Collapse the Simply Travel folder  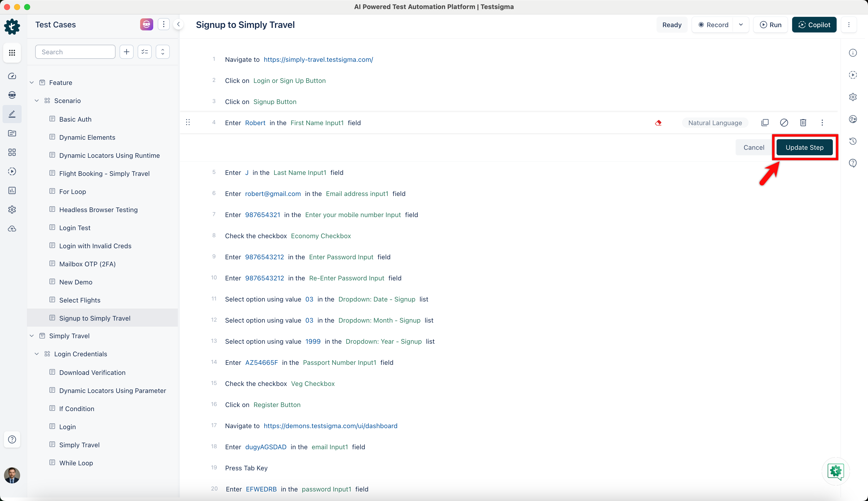pyautogui.click(x=32, y=336)
